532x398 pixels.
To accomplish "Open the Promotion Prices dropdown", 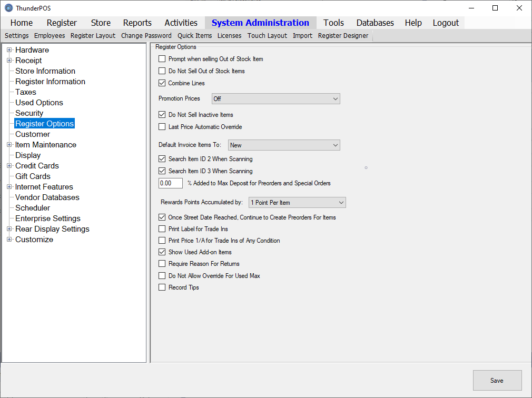I will (275, 99).
